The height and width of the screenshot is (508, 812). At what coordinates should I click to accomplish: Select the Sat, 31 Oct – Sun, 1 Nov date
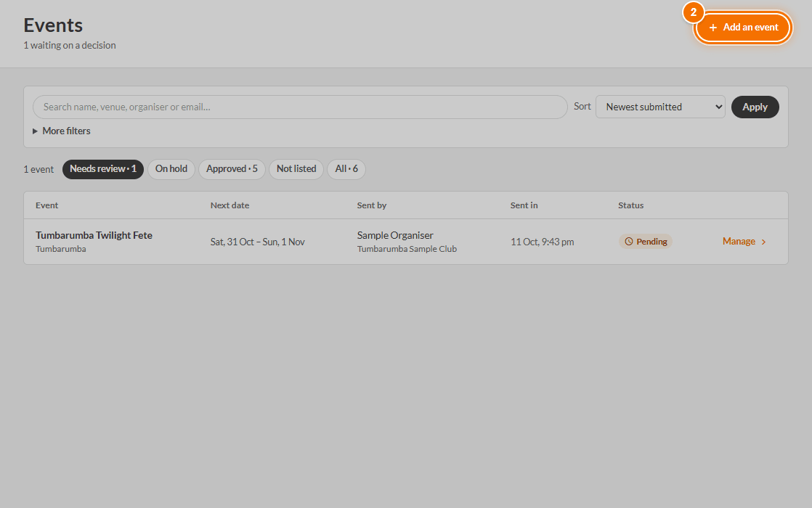[257, 242]
